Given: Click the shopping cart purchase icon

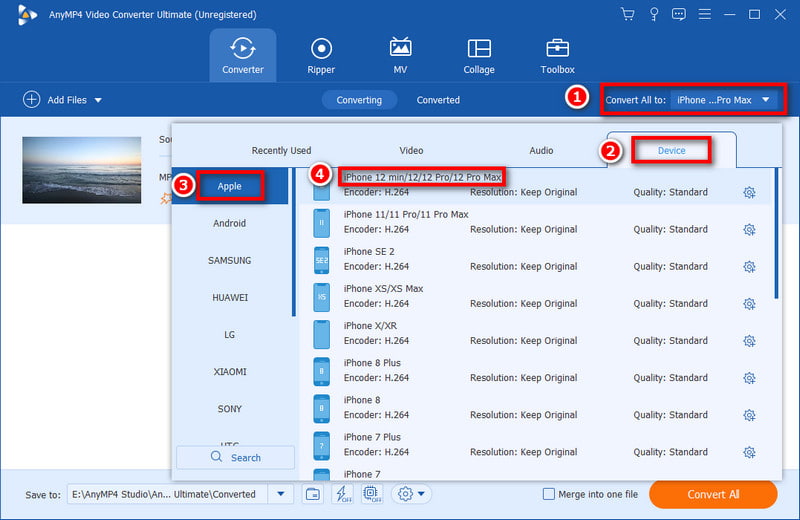Looking at the screenshot, I should click(x=628, y=14).
